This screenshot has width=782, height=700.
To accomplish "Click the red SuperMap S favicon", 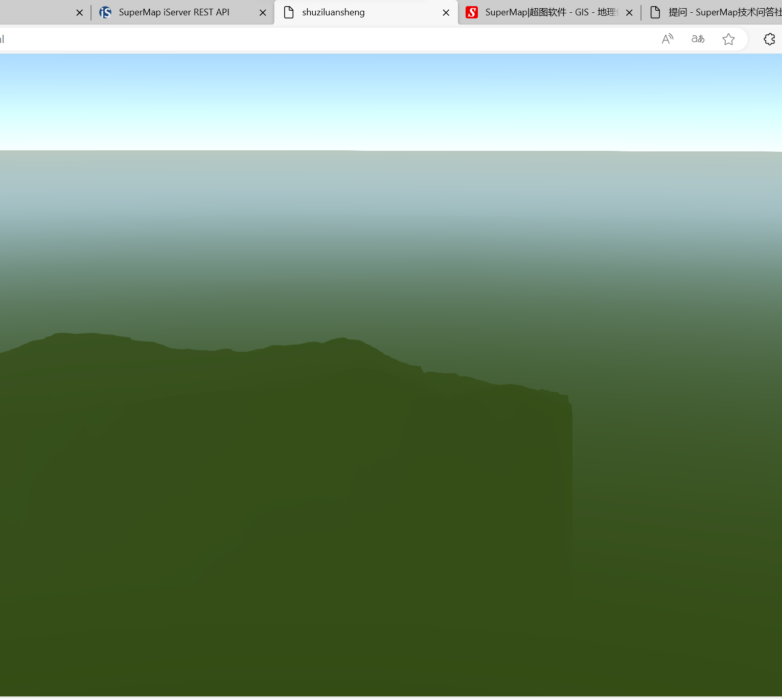I will (x=472, y=12).
